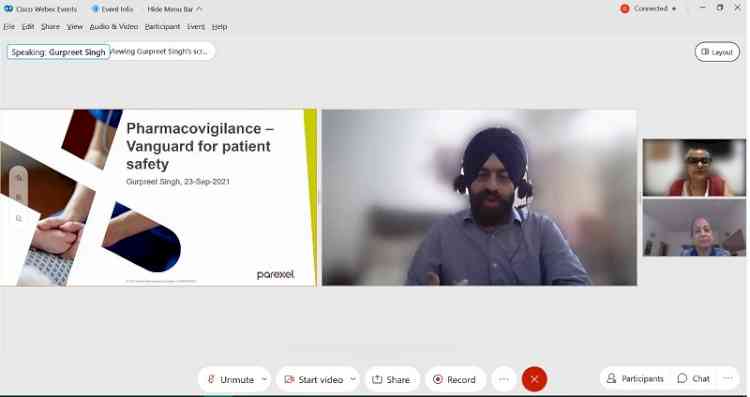Image resolution: width=750 pixels, height=397 pixels.
Task: Select the shared Pharmacovigilance presentation slide
Action: pyautogui.click(x=158, y=198)
